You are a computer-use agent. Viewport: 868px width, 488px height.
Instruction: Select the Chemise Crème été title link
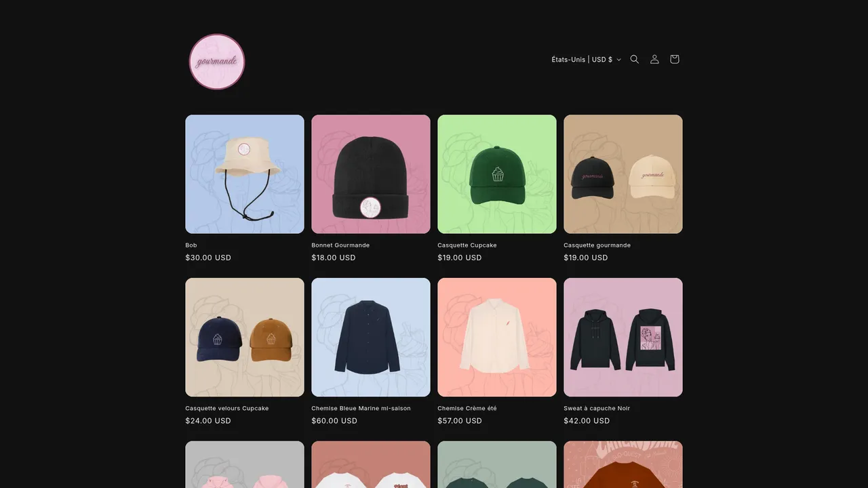[467, 409]
